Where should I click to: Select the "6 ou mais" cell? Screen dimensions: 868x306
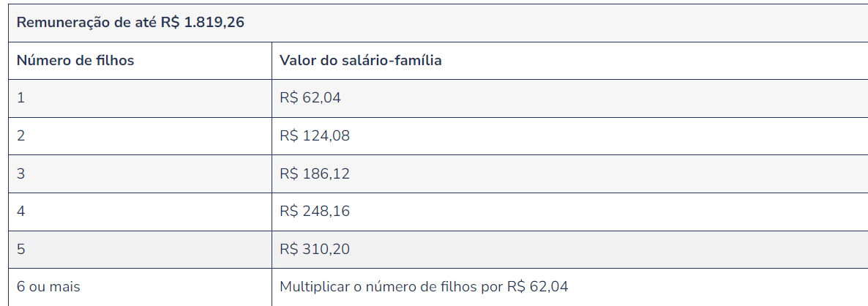click(48, 287)
